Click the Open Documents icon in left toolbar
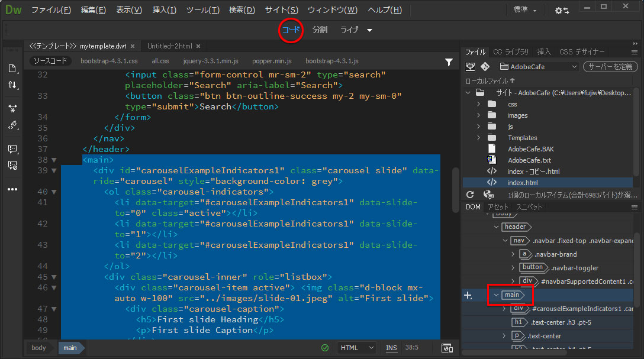644x359 pixels. [12, 69]
